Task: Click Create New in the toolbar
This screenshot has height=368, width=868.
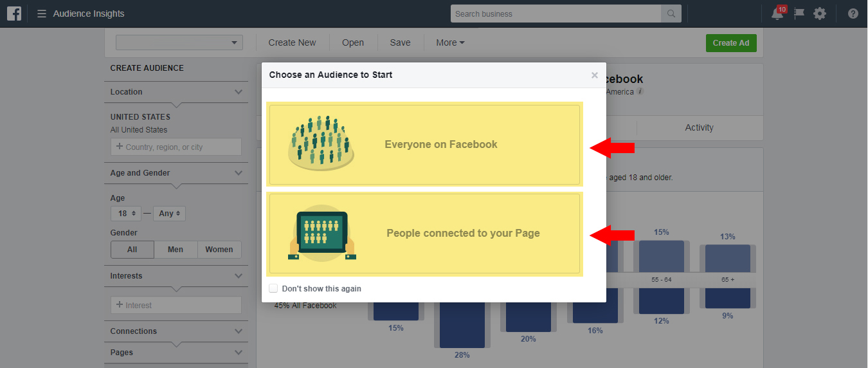Action: [x=293, y=42]
